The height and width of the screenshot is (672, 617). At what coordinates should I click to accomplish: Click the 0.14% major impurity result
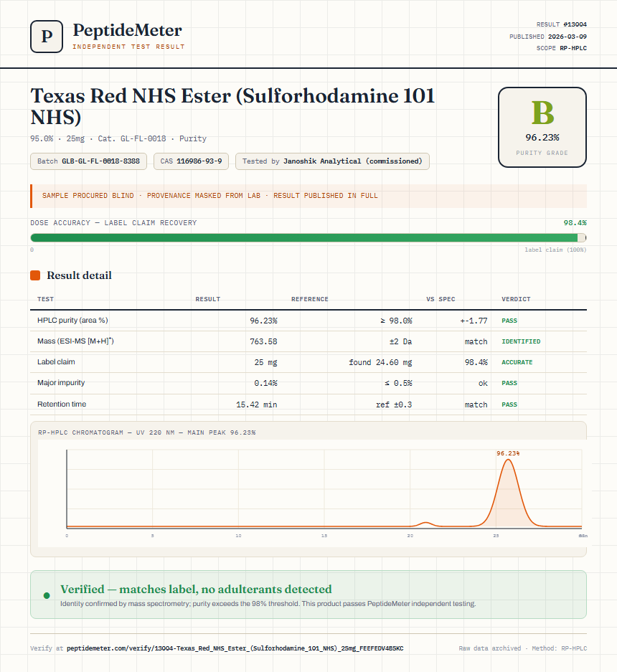click(x=266, y=383)
